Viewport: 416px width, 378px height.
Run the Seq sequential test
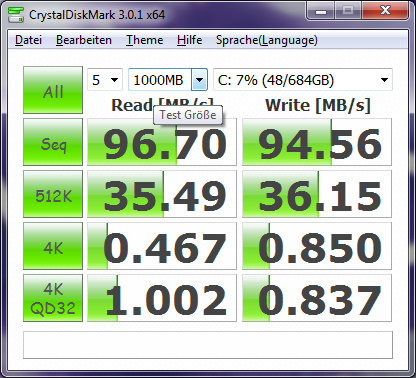53,142
